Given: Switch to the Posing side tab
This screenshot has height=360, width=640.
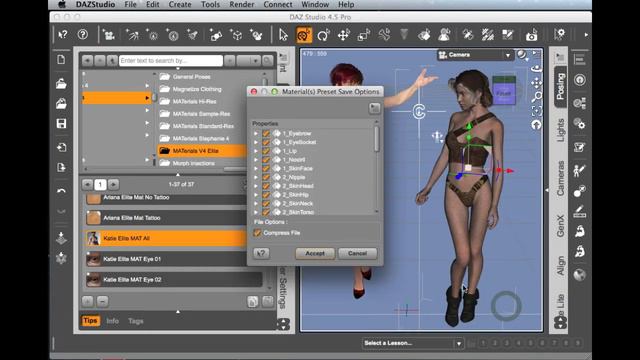Looking at the screenshot, I should click(560, 86).
